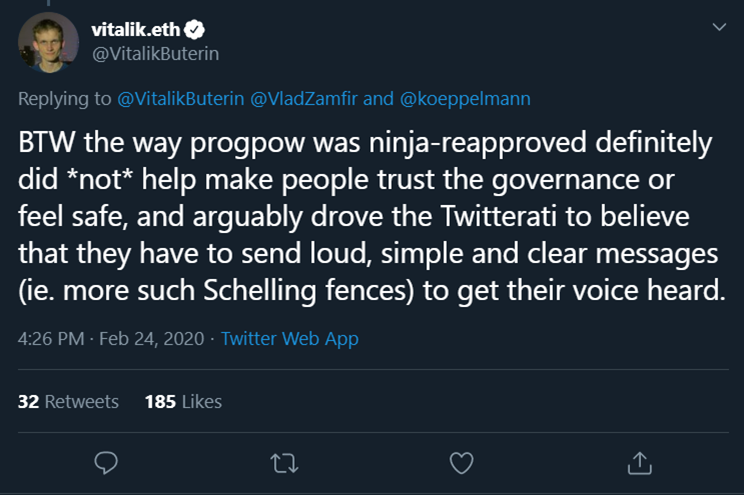This screenshot has height=495, width=744.
Task: Like the tweet with the heart icon
Action: click(x=461, y=463)
